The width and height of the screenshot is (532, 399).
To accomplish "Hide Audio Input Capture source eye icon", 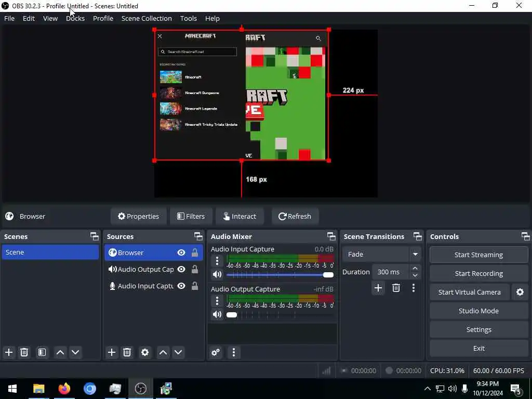I will (x=181, y=286).
